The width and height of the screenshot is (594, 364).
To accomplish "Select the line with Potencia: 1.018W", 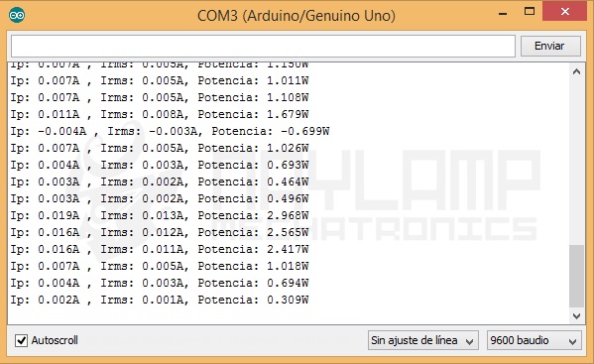I will coord(160,266).
